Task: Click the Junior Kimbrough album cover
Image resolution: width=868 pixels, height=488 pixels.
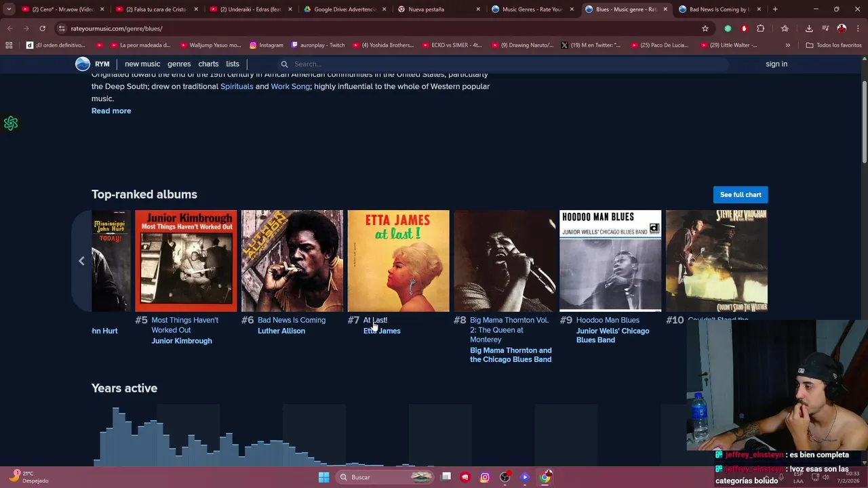Action: (x=186, y=261)
